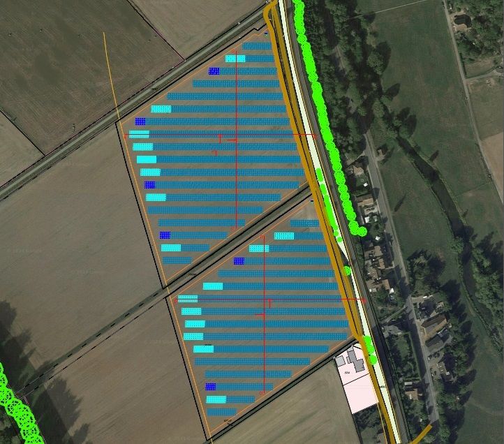This screenshot has height=444, width=504.
Task: Click the bottommost short panel row of lower field
Action: [x=222, y=412]
